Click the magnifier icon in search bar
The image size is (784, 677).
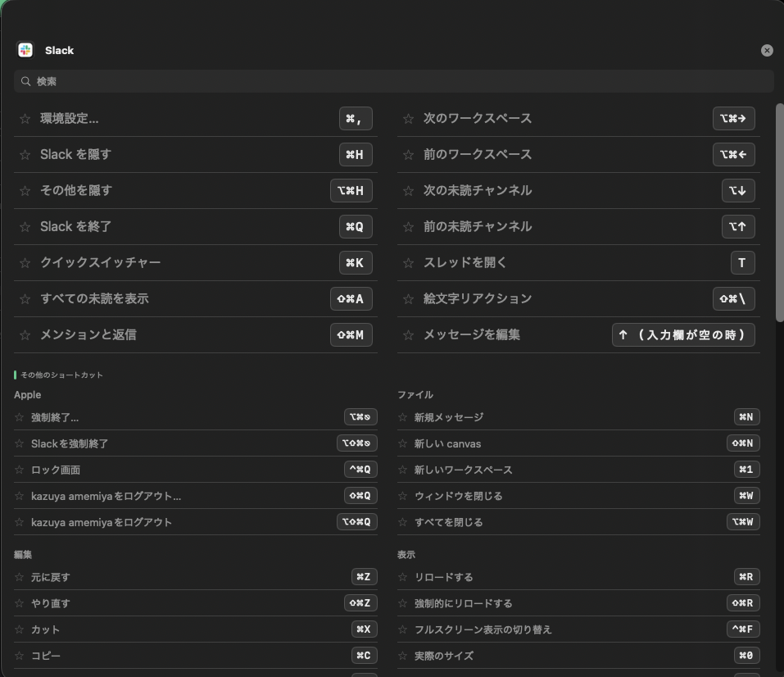click(x=25, y=81)
